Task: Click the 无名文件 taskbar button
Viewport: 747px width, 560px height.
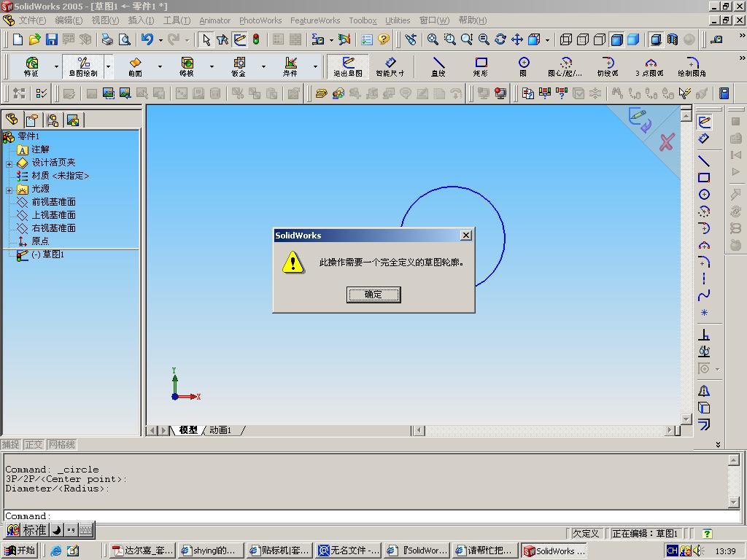Action: pyautogui.click(x=348, y=551)
